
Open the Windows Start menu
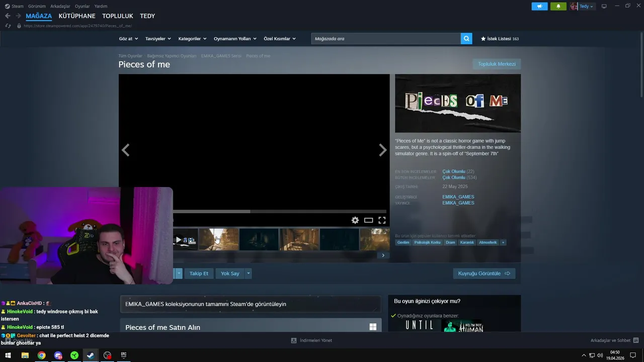(8, 355)
